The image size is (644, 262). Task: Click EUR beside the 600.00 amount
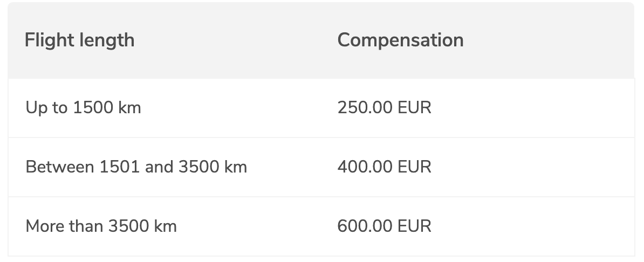tap(414, 226)
